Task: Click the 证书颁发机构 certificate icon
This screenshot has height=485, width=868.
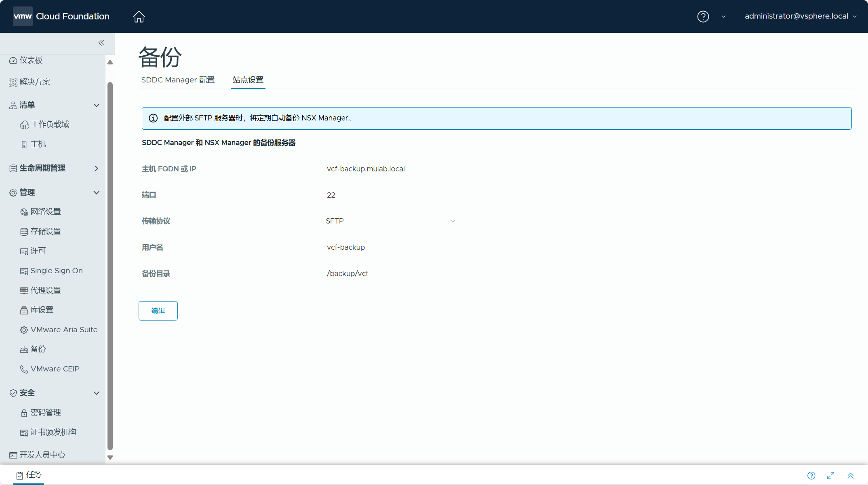Action: point(24,433)
